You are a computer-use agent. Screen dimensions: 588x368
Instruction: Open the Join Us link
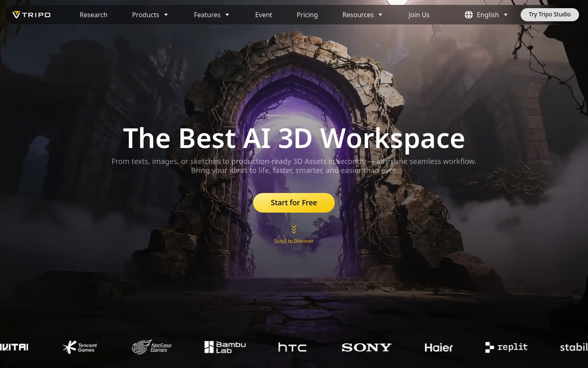click(x=419, y=15)
